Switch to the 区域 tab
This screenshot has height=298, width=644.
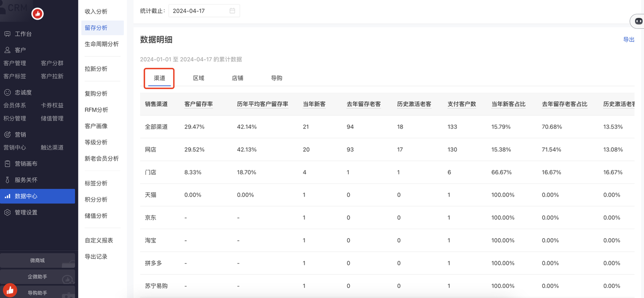pos(199,78)
